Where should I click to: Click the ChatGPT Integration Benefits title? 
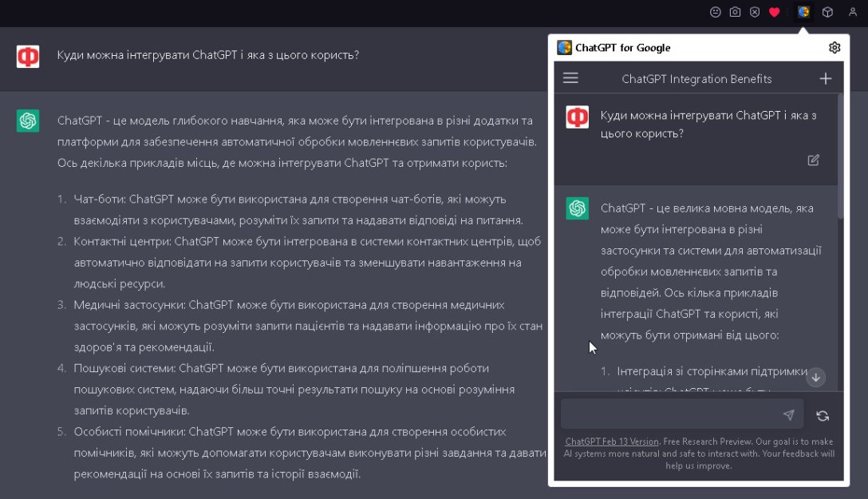click(696, 79)
